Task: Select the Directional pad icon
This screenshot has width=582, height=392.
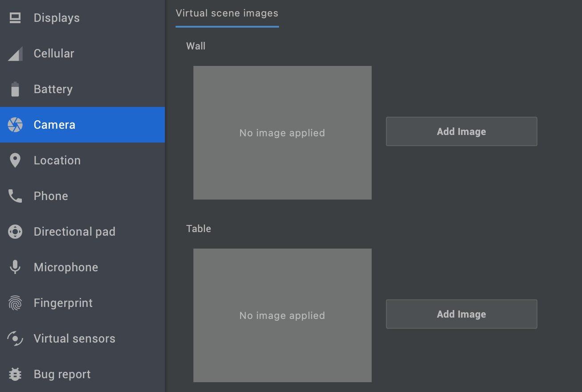Action: (15, 232)
